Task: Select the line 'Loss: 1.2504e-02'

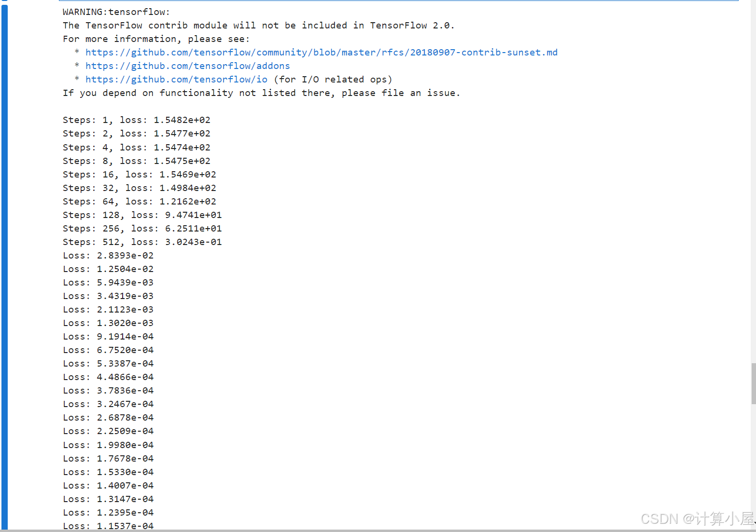Action: (108, 269)
